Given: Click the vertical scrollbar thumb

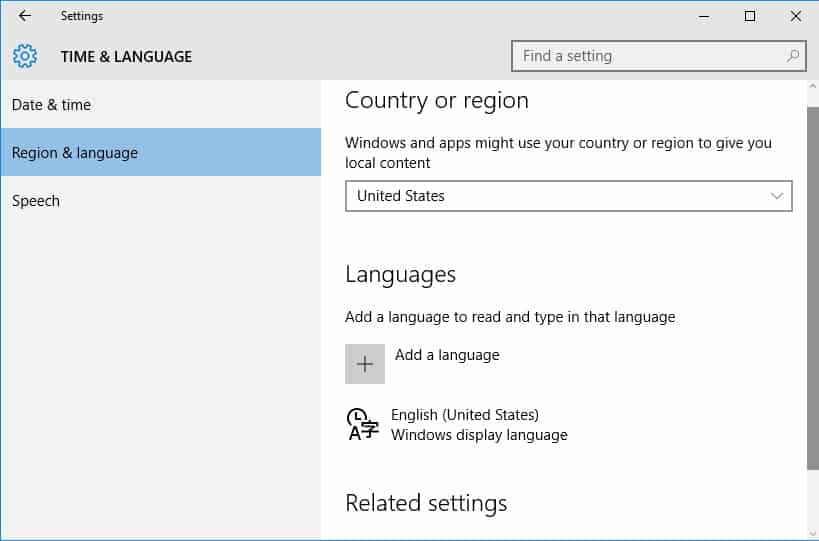Looking at the screenshot, I should click(813, 288).
